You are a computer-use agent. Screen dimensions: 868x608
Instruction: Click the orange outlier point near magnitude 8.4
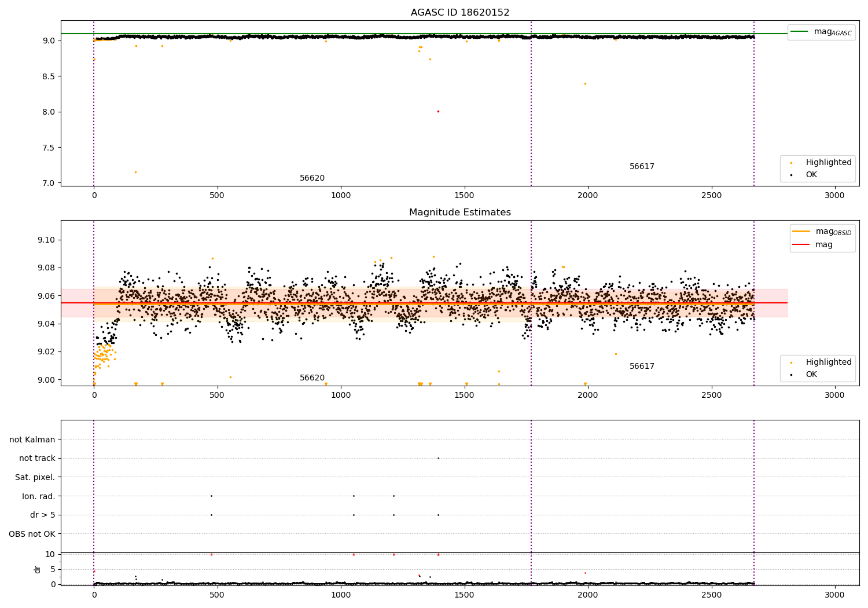(585, 83)
